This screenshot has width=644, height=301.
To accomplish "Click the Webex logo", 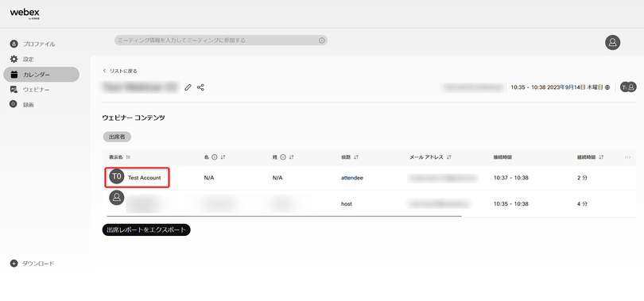I will tap(25, 14).
